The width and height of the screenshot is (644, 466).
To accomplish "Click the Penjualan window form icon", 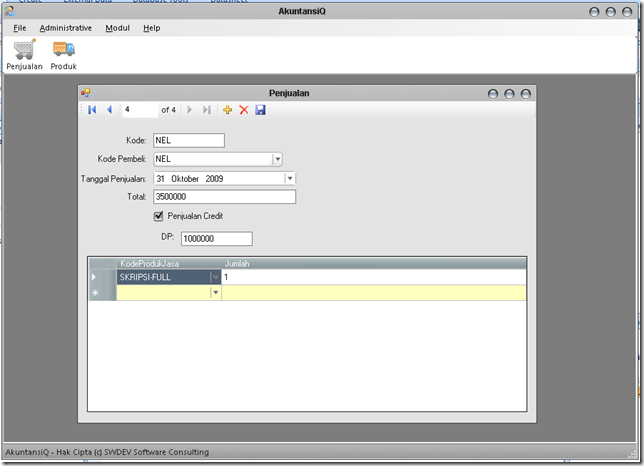I will 85,93.
